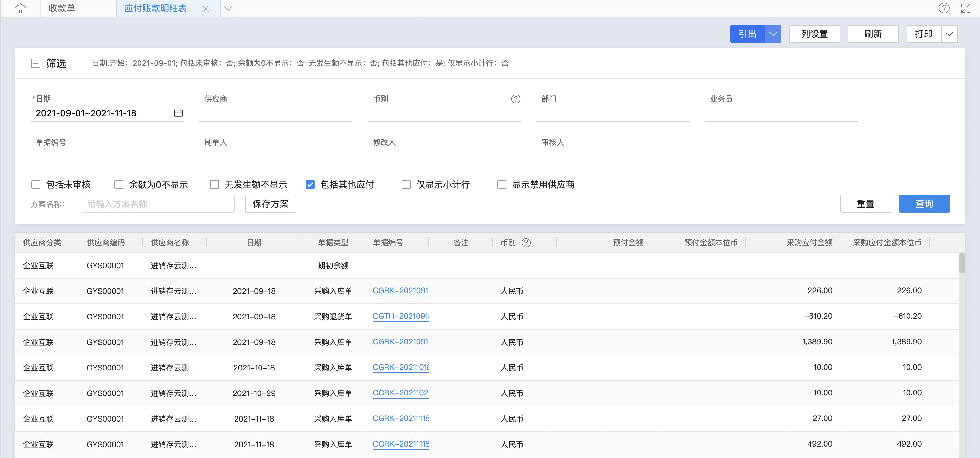The image size is (980, 458).
Task: Click the help icon in 币别 column header
Action: 526,243
